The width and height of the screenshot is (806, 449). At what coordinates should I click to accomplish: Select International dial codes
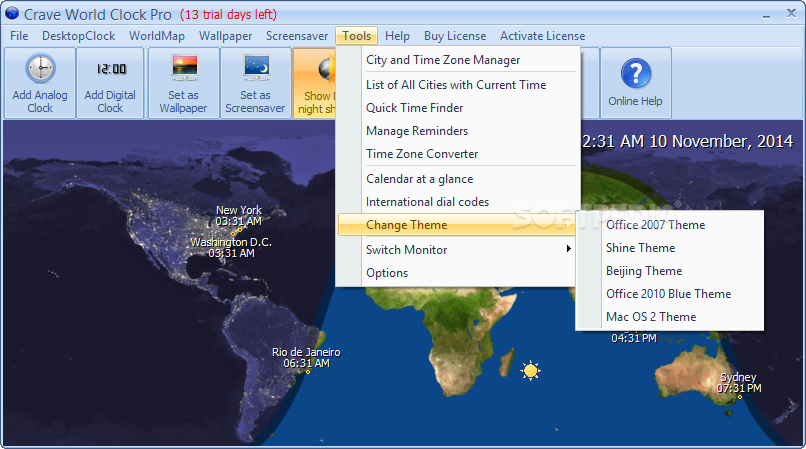pos(457,202)
